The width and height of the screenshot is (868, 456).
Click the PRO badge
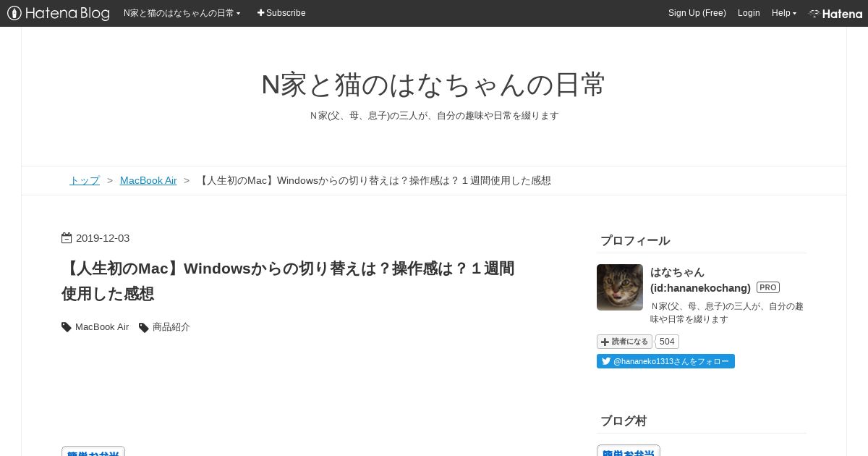pyautogui.click(x=768, y=287)
